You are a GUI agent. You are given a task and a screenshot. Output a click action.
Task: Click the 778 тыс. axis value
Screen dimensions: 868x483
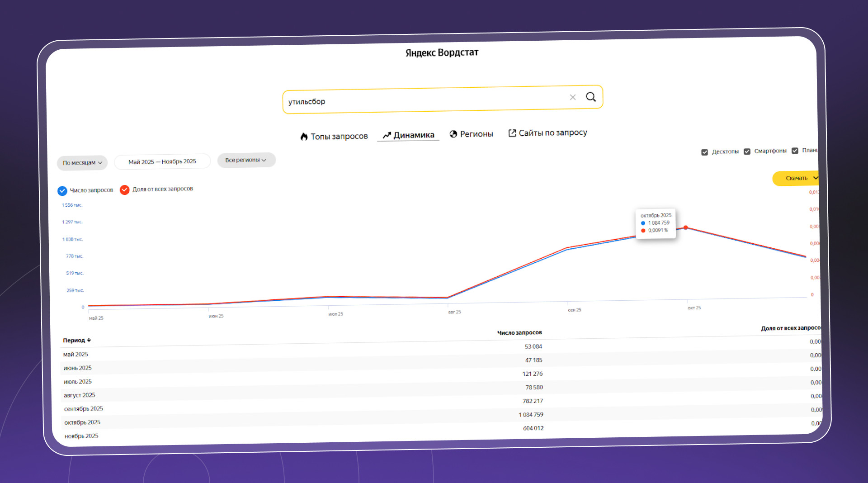click(x=75, y=256)
